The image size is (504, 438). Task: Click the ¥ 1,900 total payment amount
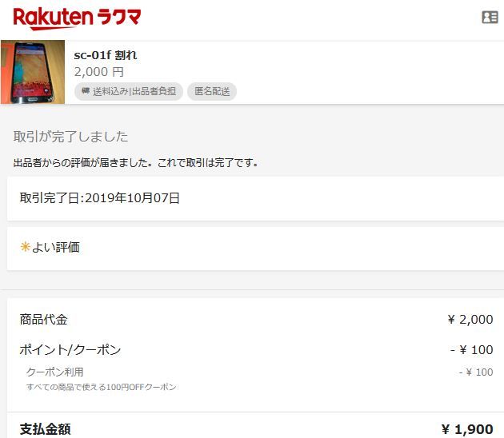(467, 429)
